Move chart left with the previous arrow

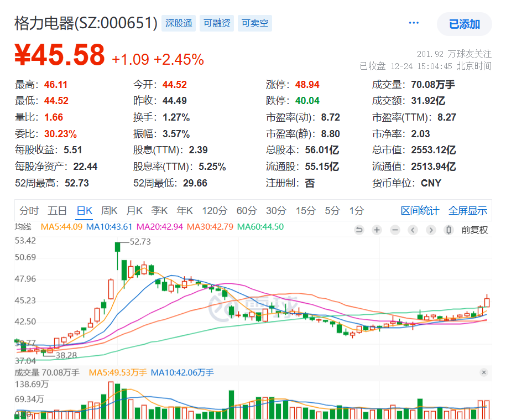pos(413,230)
